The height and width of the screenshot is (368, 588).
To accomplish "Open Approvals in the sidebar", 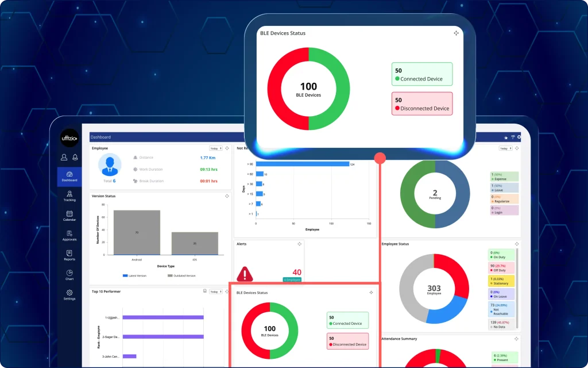I will coord(69,236).
